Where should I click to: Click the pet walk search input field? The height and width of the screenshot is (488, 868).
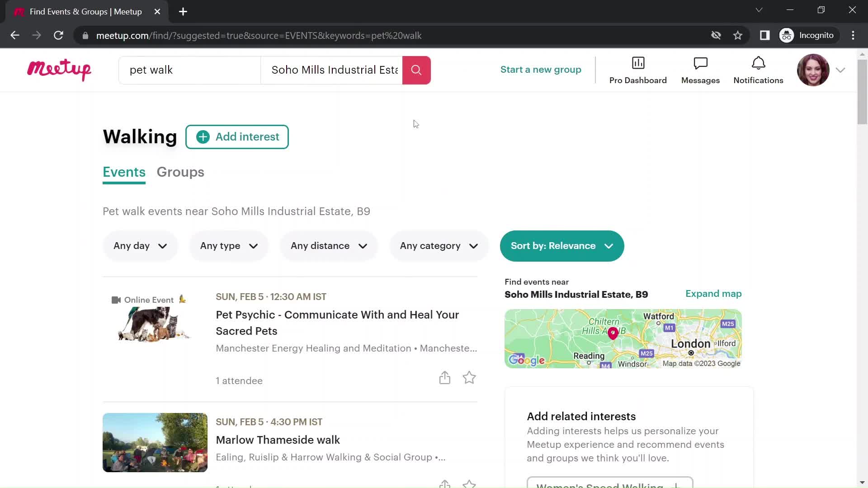190,70
